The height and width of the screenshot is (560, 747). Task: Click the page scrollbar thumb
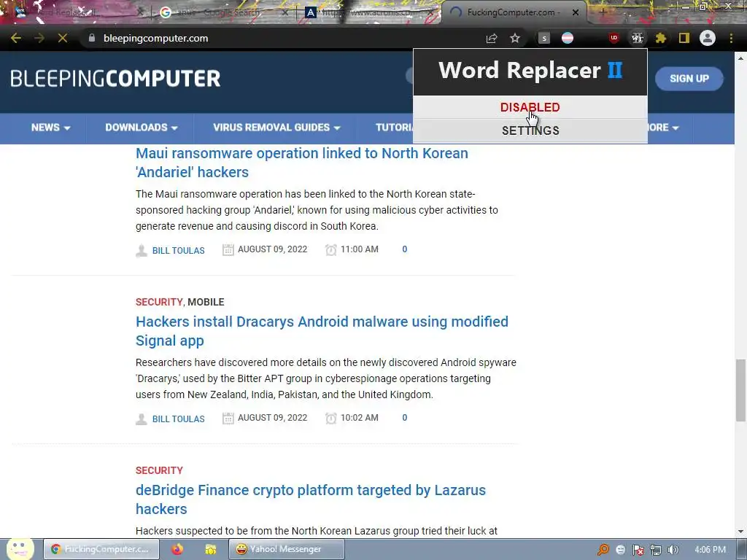pos(740,391)
